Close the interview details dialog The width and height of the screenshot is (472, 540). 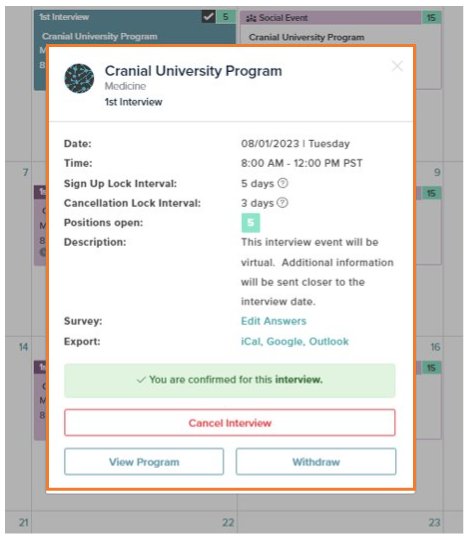pos(397,66)
